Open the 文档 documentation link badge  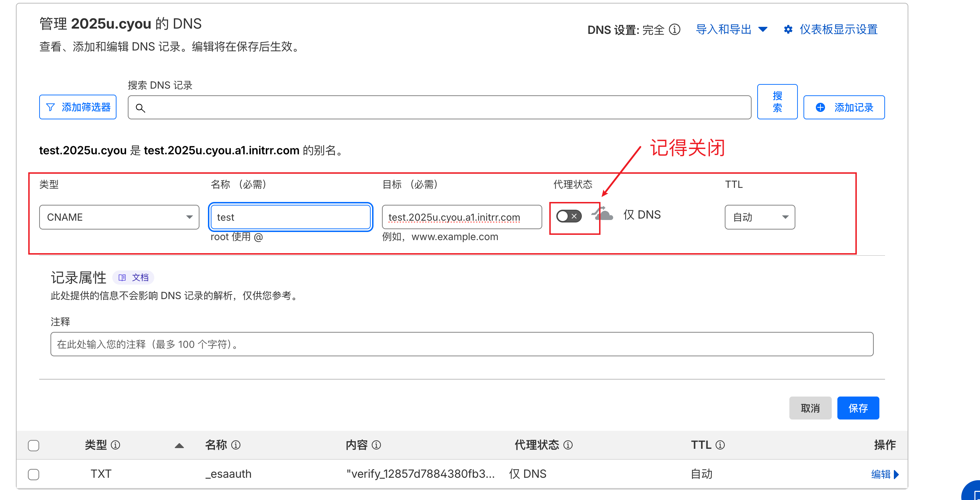pyautogui.click(x=133, y=278)
